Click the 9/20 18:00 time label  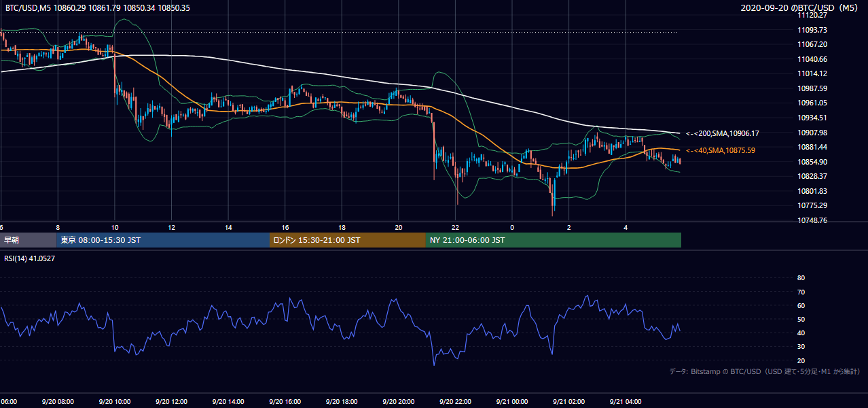click(x=340, y=402)
